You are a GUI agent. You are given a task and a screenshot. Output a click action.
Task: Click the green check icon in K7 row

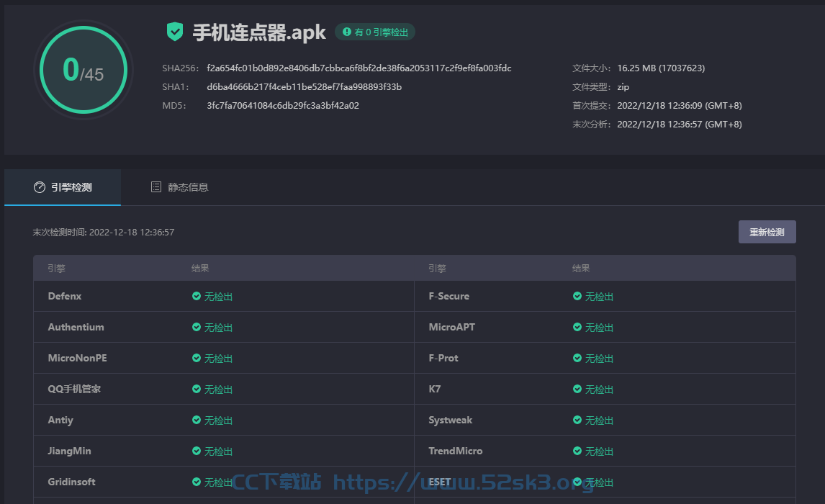[577, 390]
